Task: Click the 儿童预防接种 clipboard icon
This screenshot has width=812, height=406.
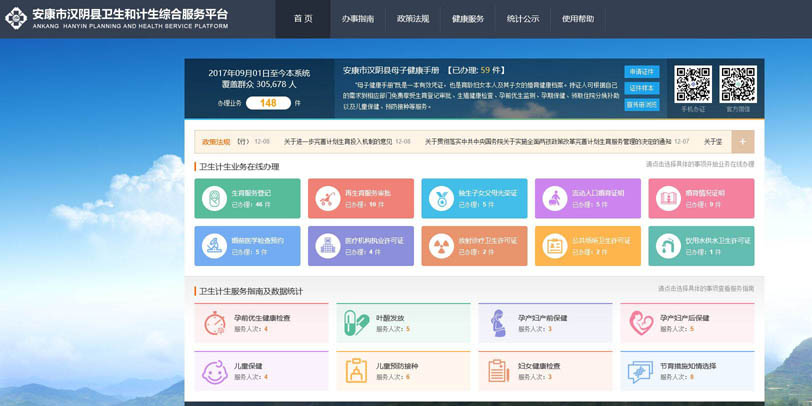Action: pyautogui.click(x=356, y=371)
